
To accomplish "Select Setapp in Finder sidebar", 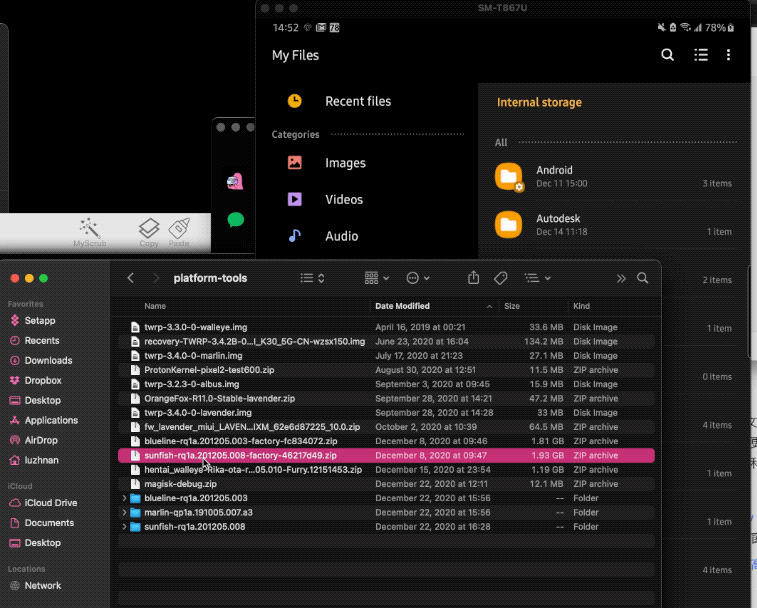I will pos(32,321).
